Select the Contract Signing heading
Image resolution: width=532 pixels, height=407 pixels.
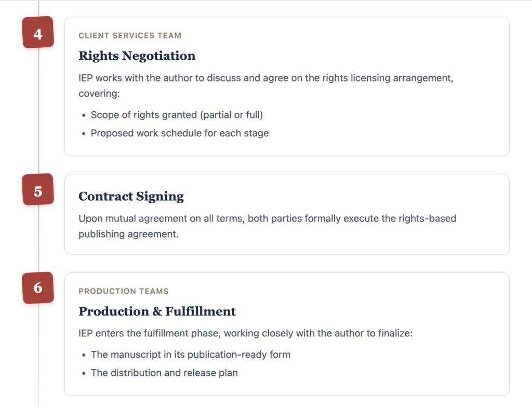131,196
